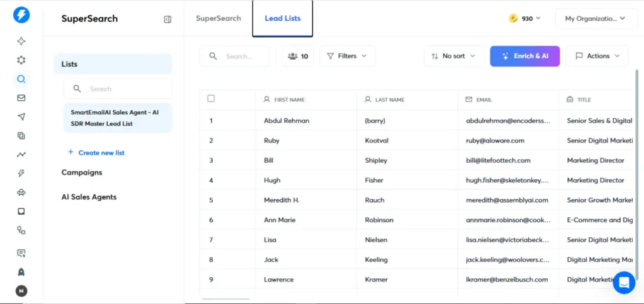Click the EMAIL column header
The width and height of the screenshot is (644, 304).
coord(508,99)
